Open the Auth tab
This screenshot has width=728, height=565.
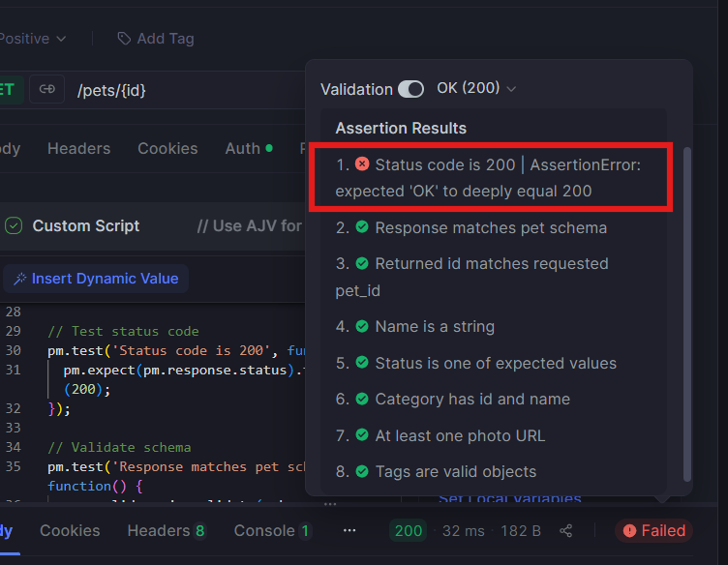[x=249, y=148]
